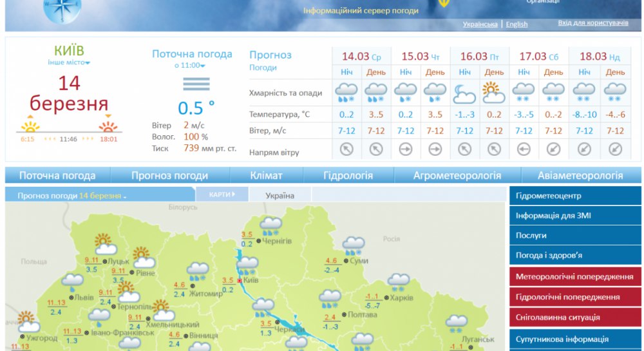Click 14.03 day rain-snow cloud icon

click(x=376, y=93)
